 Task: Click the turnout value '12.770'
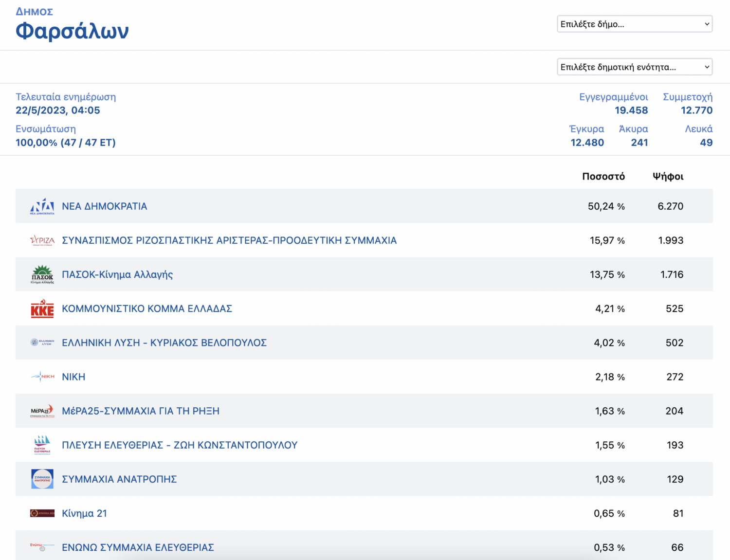click(696, 110)
